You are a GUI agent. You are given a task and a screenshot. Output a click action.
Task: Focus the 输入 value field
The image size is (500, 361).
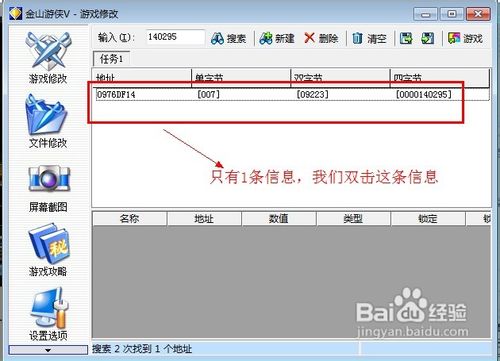click(175, 37)
